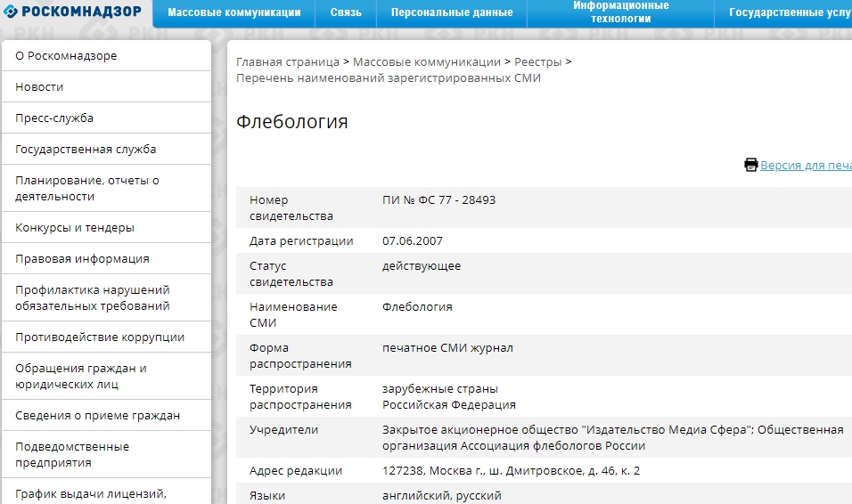Select Сведения о приеме граждан
This screenshot has height=504, width=852.
[x=107, y=416]
